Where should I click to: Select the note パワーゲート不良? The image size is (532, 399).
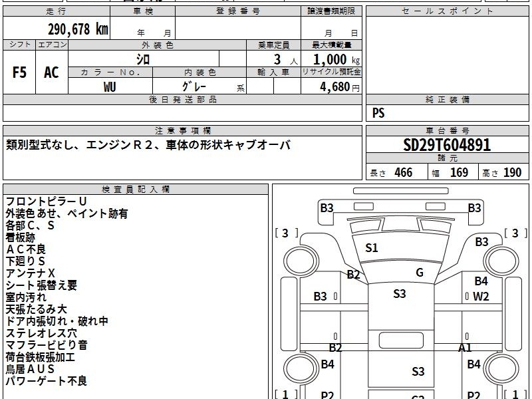point(46,380)
